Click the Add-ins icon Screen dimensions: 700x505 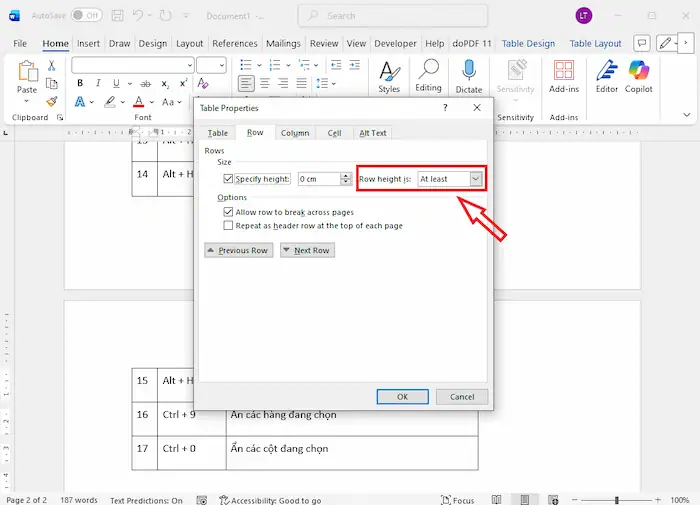coord(564,70)
